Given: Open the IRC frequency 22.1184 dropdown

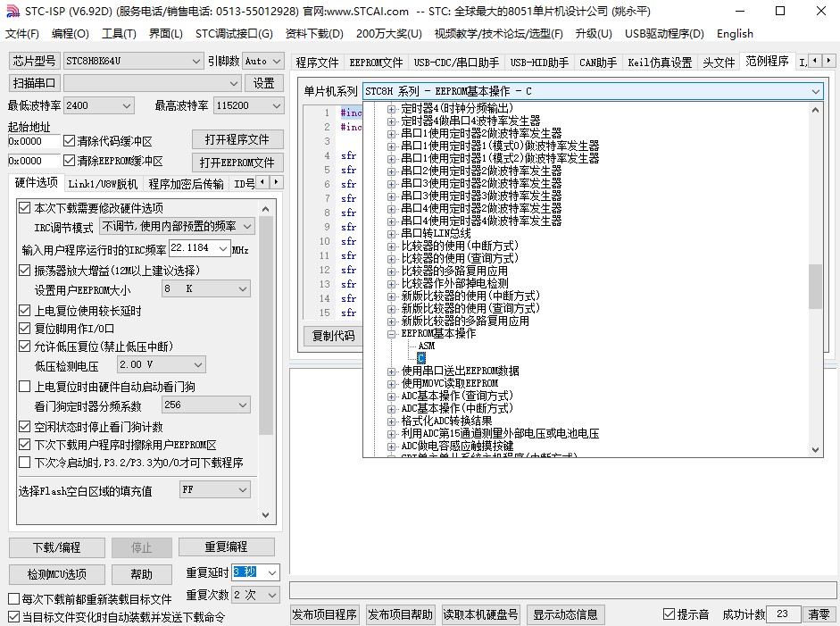Looking at the screenshot, I should tap(223, 248).
